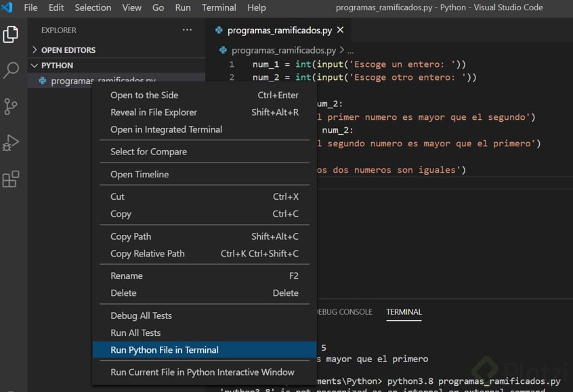573x392 pixels.
Task: Choose Open in Integrated Terminal
Action: click(x=205, y=130)
